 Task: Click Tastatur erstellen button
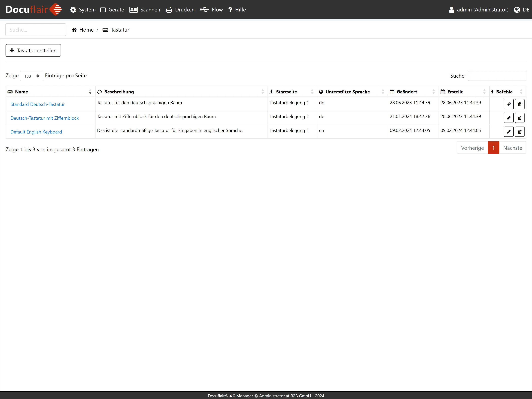pyautogui.click(x=33, y=51)
